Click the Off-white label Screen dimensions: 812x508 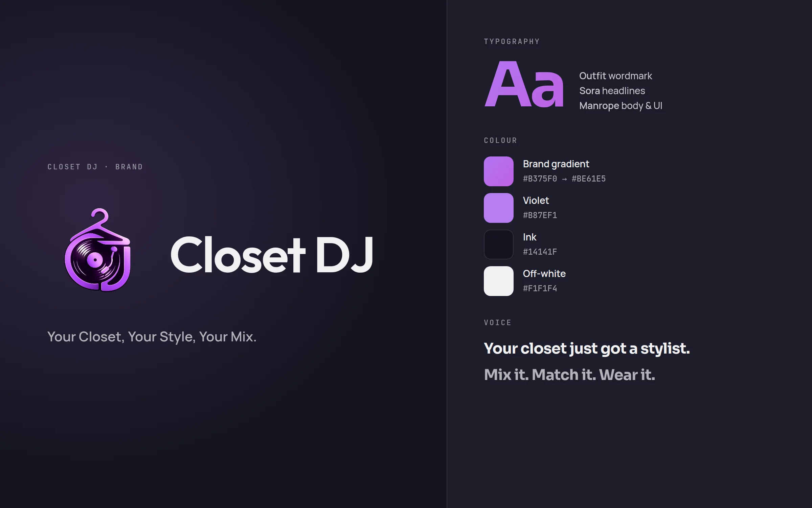point(544,274)
